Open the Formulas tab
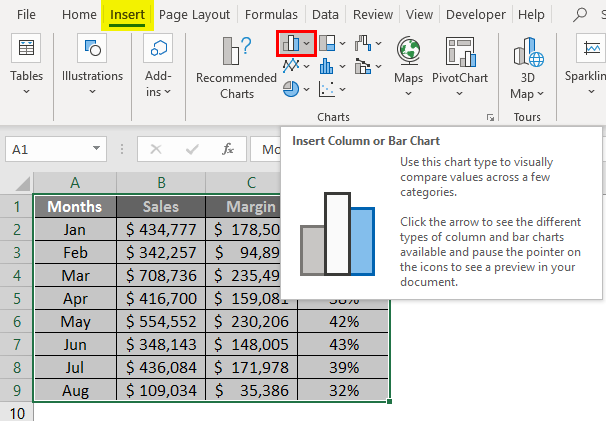Screen dimensions: 606x421 coord(269,15)
